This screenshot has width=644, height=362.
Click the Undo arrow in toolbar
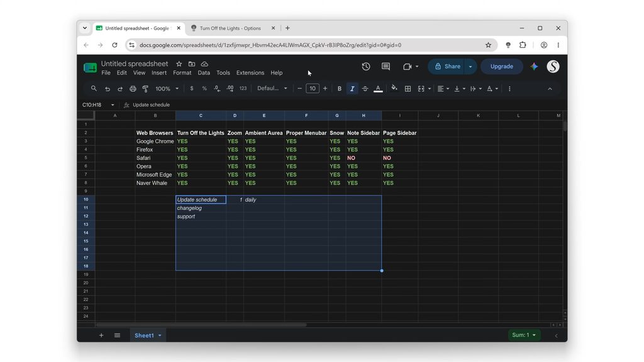pos(107,89)
